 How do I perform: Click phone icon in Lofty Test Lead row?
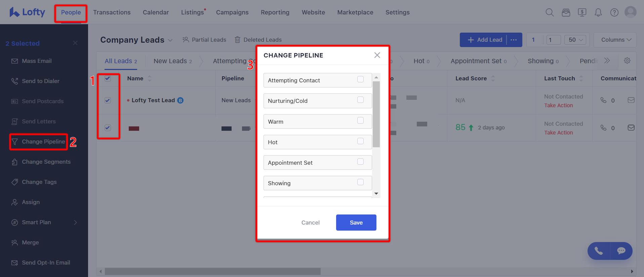[x=604, y=100]
